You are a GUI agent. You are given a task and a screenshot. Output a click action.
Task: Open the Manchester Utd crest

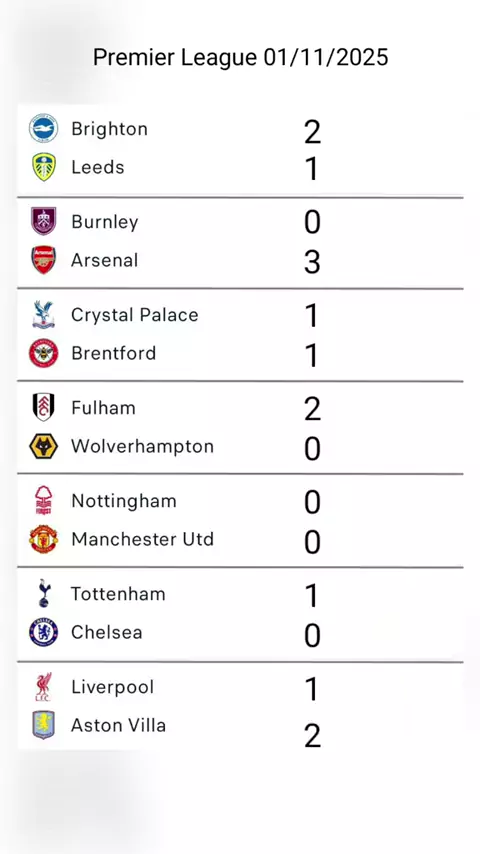(x=44, y=539)
